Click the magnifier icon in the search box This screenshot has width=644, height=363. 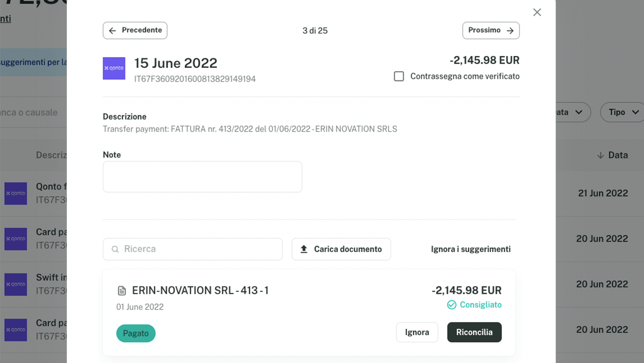coord(115,249)
